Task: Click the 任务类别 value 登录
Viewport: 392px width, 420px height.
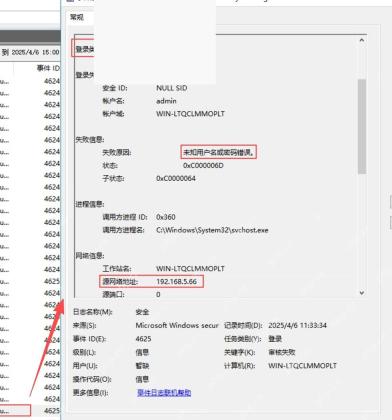Action: [275, 339]
